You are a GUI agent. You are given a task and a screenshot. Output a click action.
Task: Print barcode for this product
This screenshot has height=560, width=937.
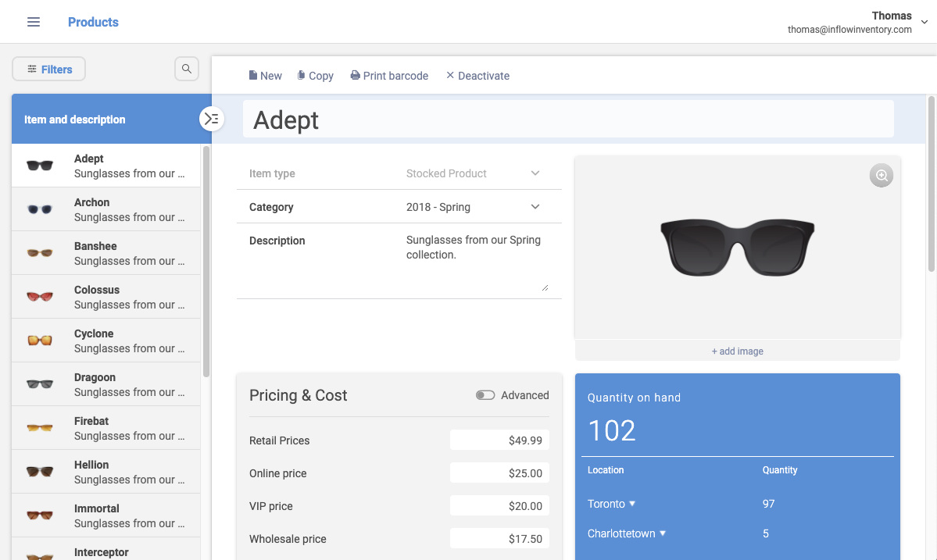pyautogui.click(x=389, y=76)
